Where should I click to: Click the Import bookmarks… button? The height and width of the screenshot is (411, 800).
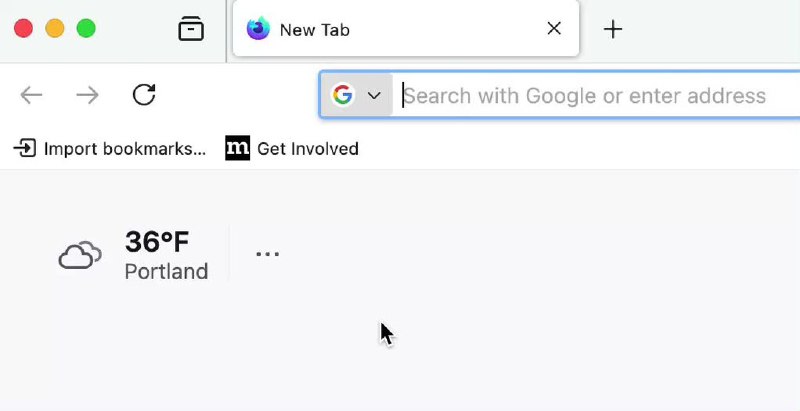click(x=110, y=149)
